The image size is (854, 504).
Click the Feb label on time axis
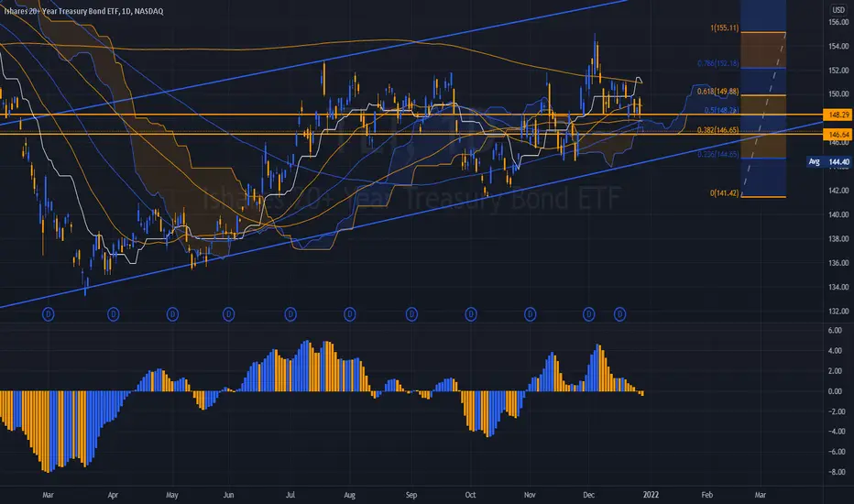(707, 495)
